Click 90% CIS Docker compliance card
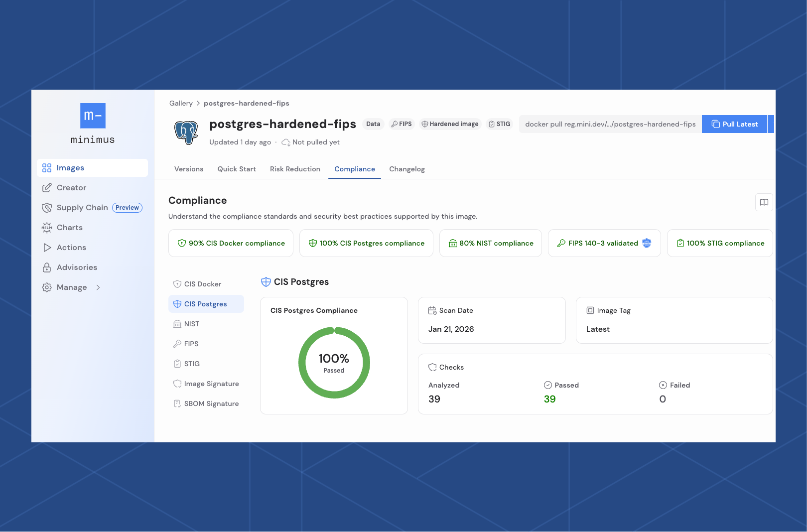 click(231, 243)
